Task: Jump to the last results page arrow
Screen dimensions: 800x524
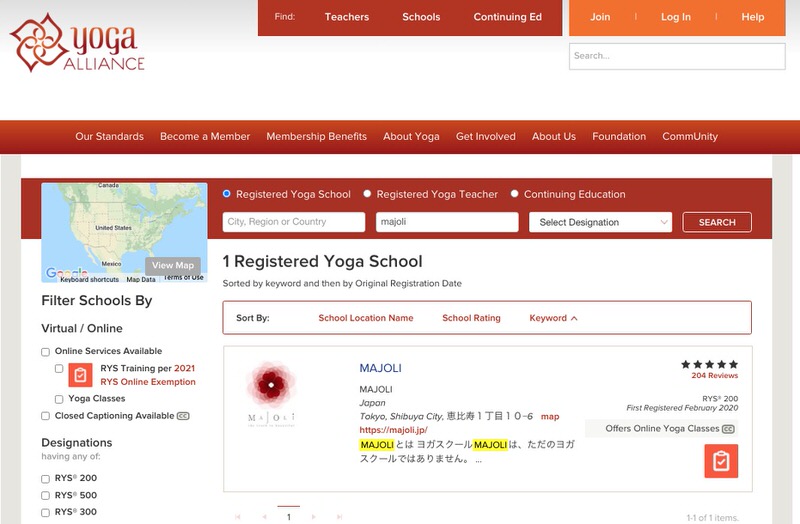Action: [x=339, y=517]
